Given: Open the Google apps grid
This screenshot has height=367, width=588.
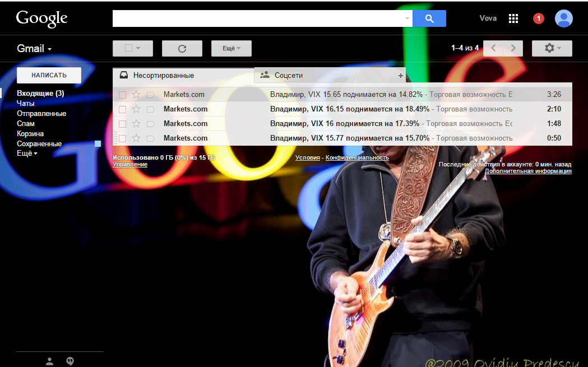Looking at the screenshot, I should (513, 18).
